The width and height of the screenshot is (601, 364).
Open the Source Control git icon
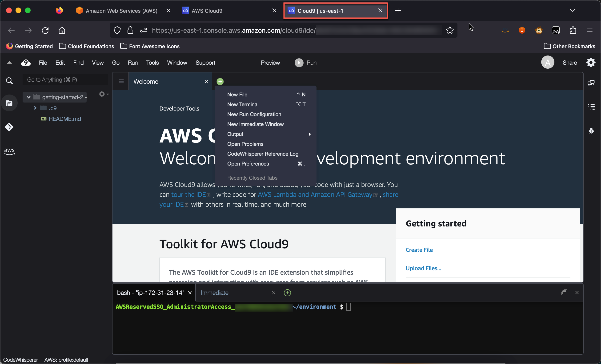(x=9, y=127)
